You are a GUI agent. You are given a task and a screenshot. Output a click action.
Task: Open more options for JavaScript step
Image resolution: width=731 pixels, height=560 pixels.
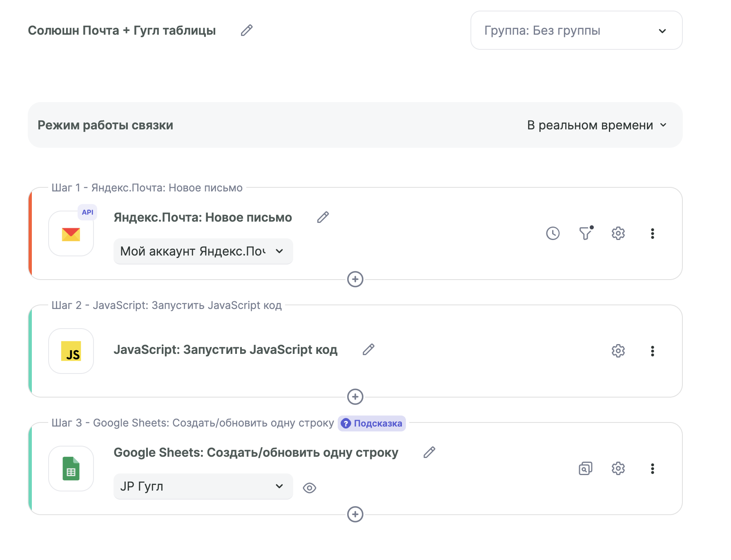pos(653,351)
